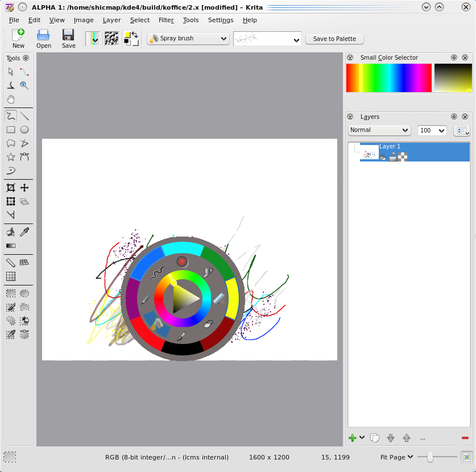
Task: Toggle visibility of Layer 1
Action: pyautogui.click(x=383, y=156)
